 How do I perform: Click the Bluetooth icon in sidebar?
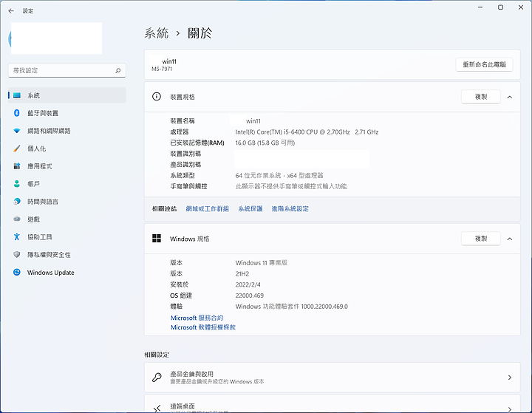click(16, 113)
